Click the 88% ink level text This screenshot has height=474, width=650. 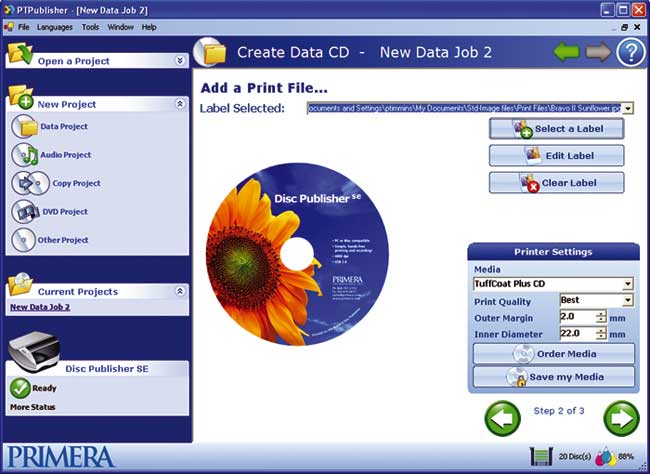pos(626,457)
